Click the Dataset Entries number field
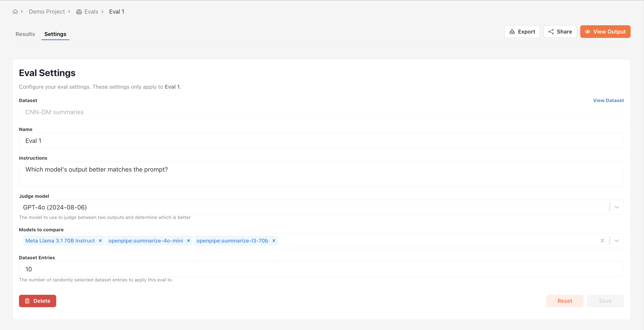 tap(321, 269)
